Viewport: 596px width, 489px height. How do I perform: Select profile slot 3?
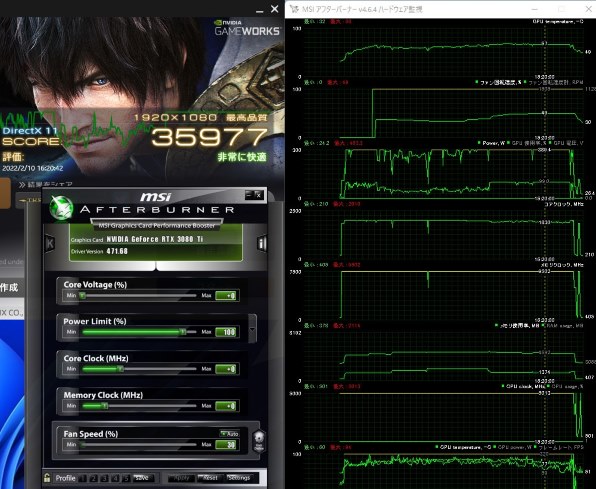(x=105, y=478)
